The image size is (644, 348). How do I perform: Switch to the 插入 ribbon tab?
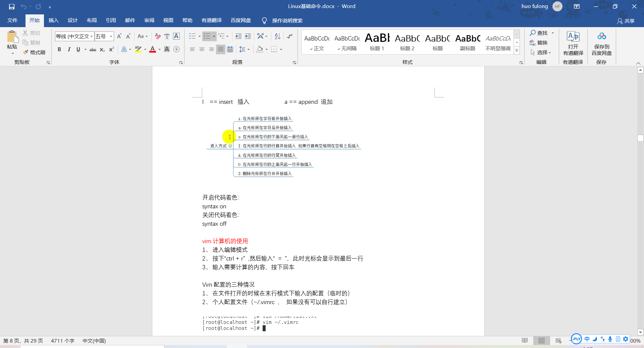(53, 20)
